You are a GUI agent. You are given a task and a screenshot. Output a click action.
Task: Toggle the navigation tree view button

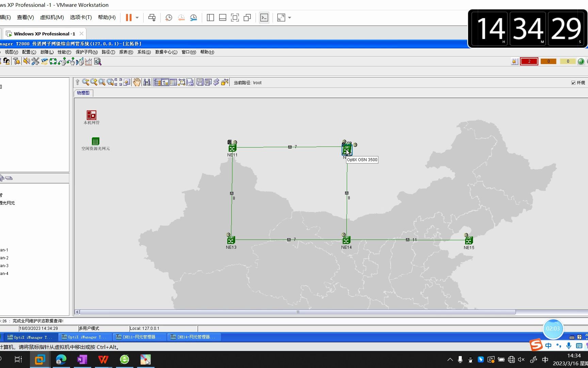click(x=157, y=82)
